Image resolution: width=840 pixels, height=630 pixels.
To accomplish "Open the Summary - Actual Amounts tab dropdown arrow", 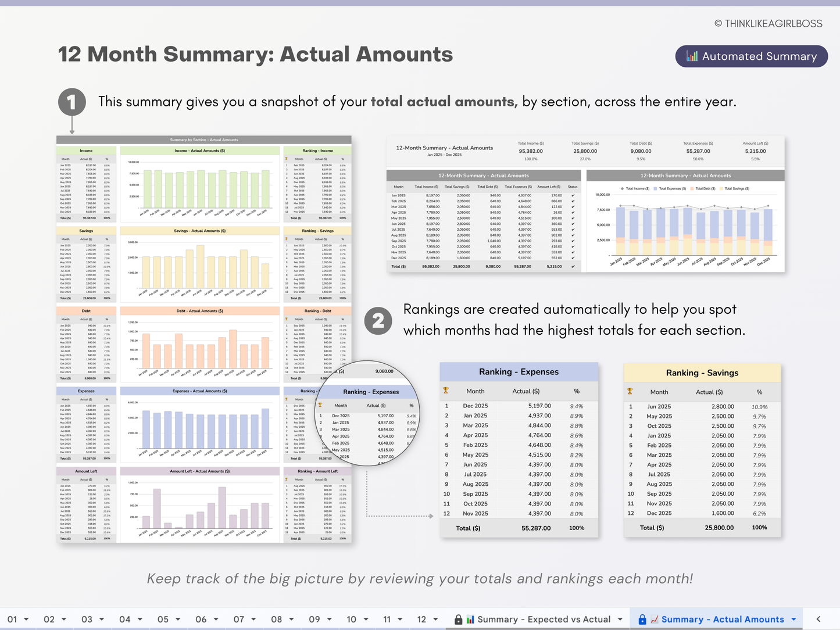I will pyautogui.click(x=793, y=620).
